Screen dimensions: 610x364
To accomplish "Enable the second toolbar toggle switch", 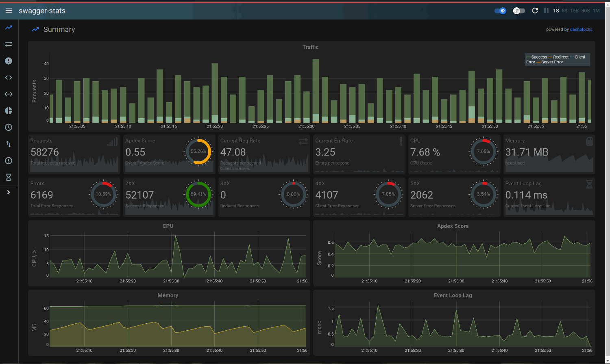I will point(518,11).
